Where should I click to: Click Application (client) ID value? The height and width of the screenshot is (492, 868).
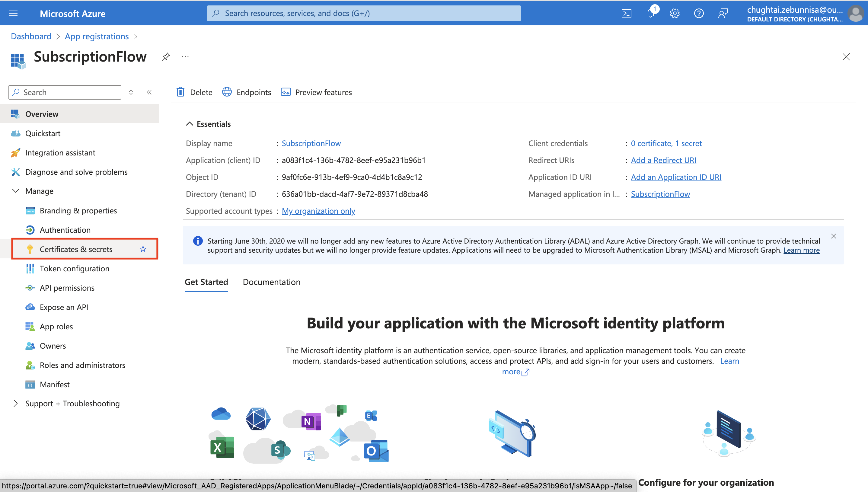[x=353, y=160]
